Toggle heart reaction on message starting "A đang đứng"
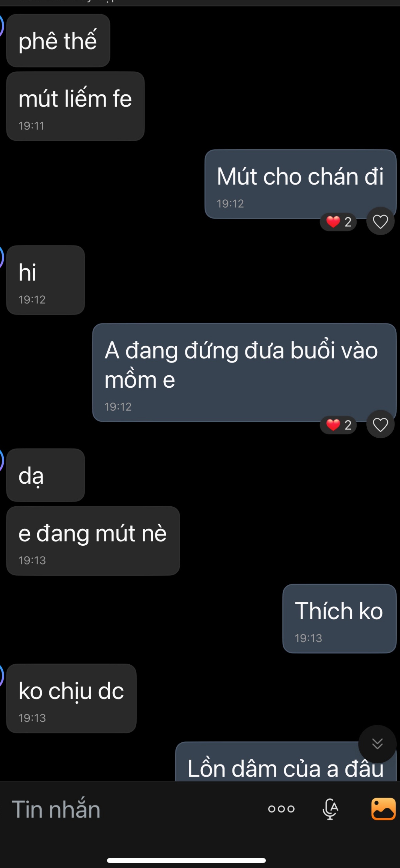This screenshot has height=868, width=400. pos(380,424)
